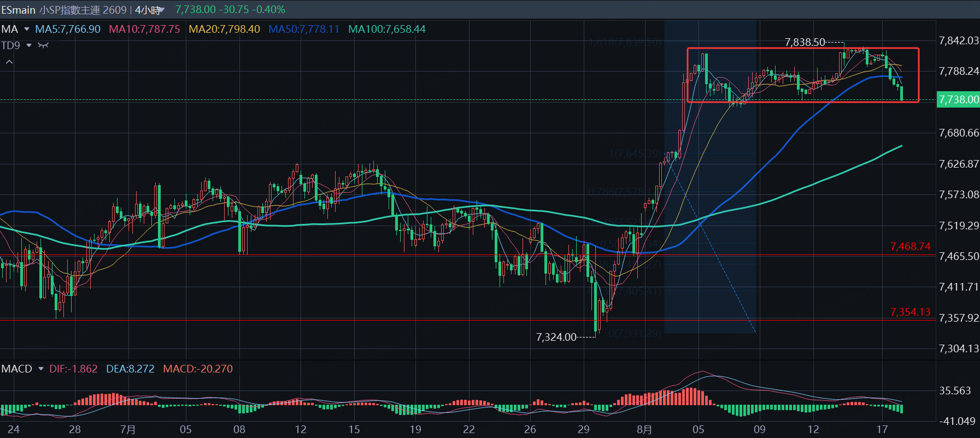The image size is (980, 438).
Task: Click the 22 date axis label
Action: [469, 430]
